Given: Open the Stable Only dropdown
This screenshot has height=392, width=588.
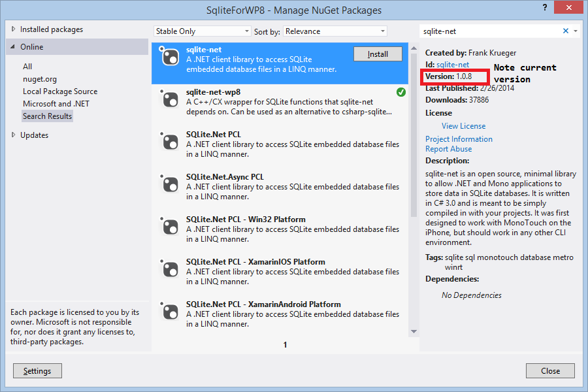Looking at the screenshot, I should [202, 31].
